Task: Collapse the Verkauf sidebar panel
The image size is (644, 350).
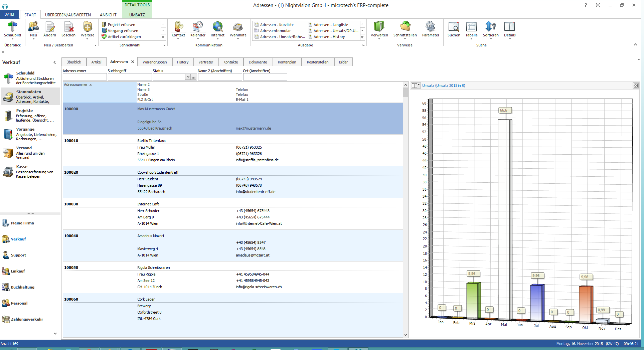Action: pos(55,62)
